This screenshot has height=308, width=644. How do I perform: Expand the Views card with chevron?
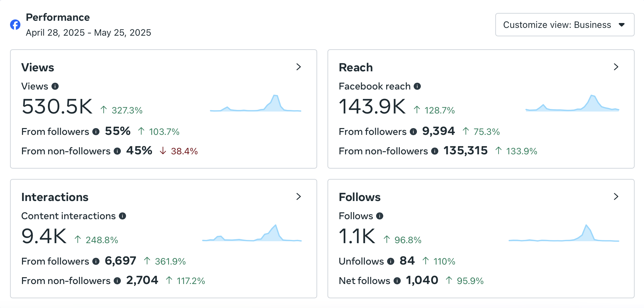[299, 67]
